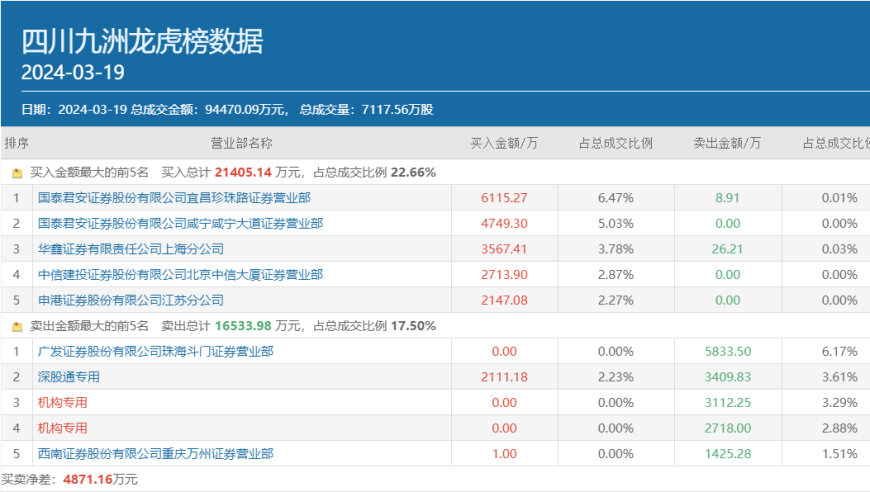Screen dimensions: 870x492
Task: Select buy amount 6115.27
Action: coord(504,198)
